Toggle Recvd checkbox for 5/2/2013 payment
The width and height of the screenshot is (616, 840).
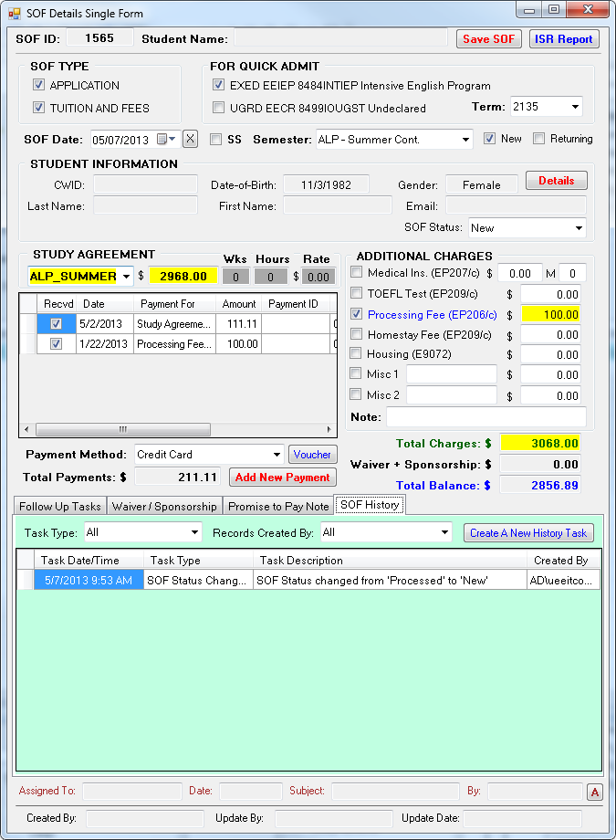pos(56,323)
